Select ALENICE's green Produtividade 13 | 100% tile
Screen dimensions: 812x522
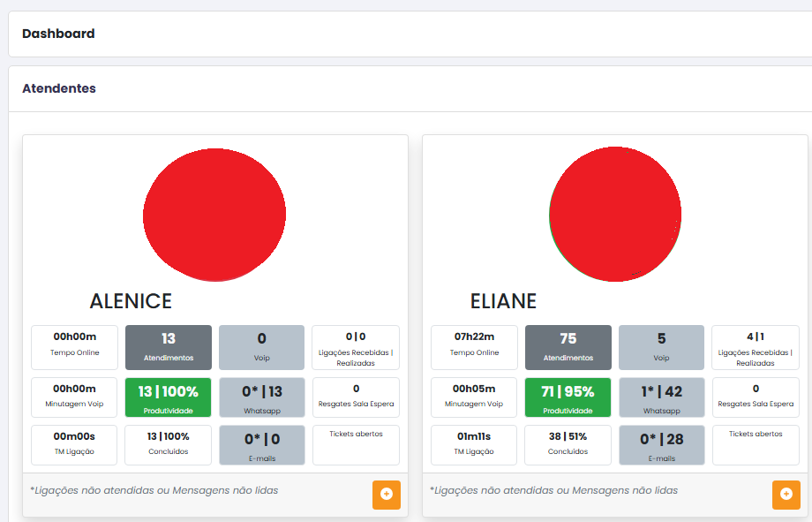169,397
